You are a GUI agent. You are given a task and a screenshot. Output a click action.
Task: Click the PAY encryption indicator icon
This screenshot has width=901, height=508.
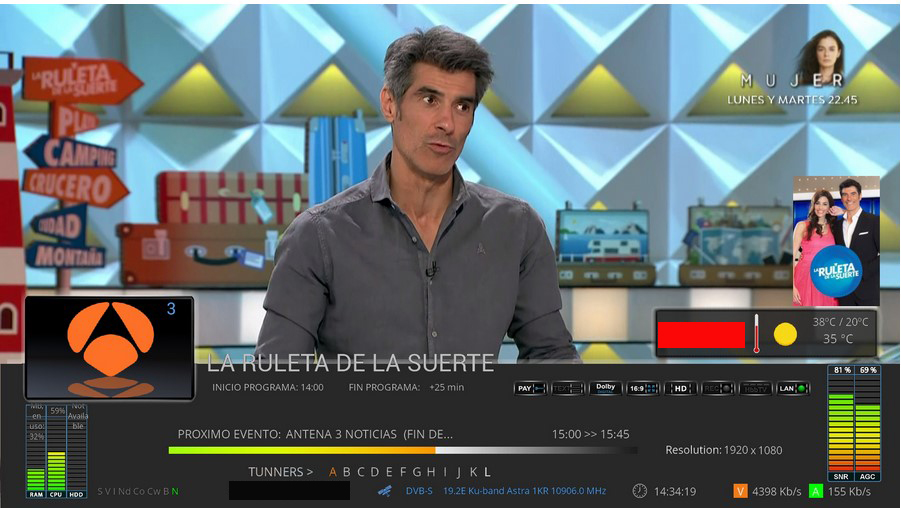(530, 388)
